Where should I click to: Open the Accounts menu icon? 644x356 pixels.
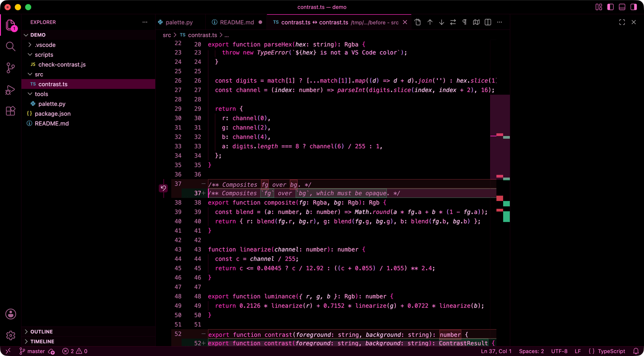coord(11,314)
